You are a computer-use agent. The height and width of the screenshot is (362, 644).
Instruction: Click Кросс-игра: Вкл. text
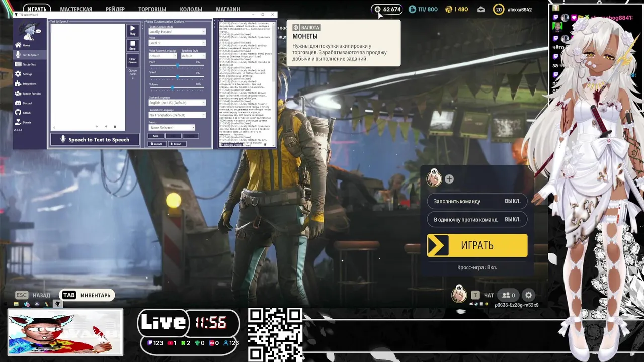tap(477, 267)
